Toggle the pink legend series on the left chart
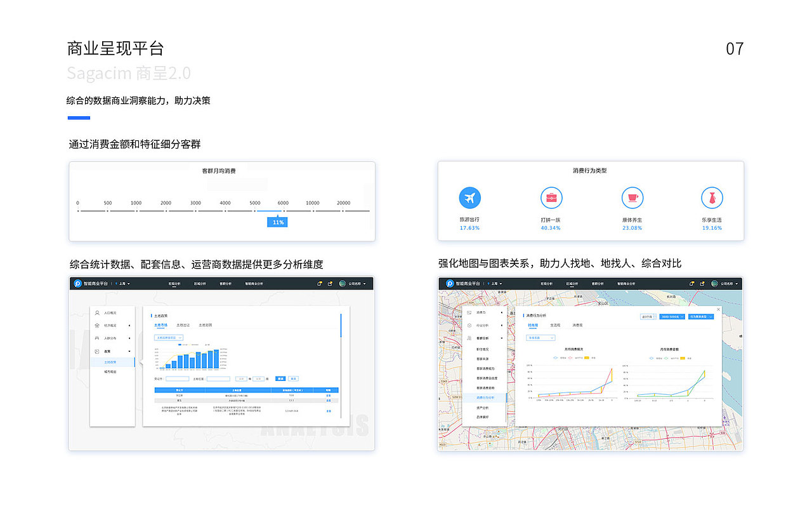The image size is (812, 508). coord(570,358)
